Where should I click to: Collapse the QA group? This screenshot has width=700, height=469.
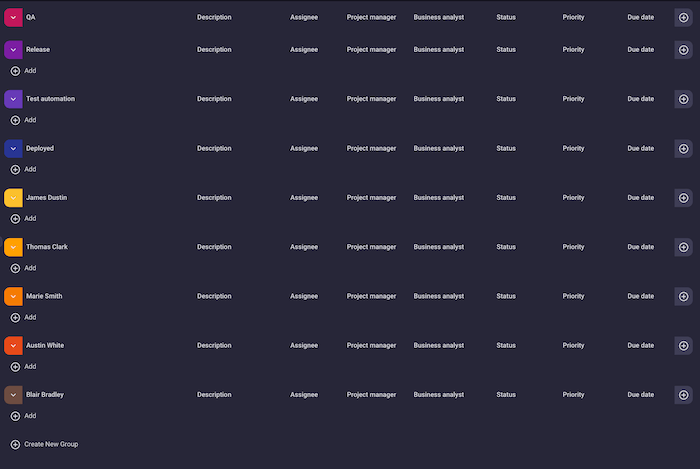(13, 17)
